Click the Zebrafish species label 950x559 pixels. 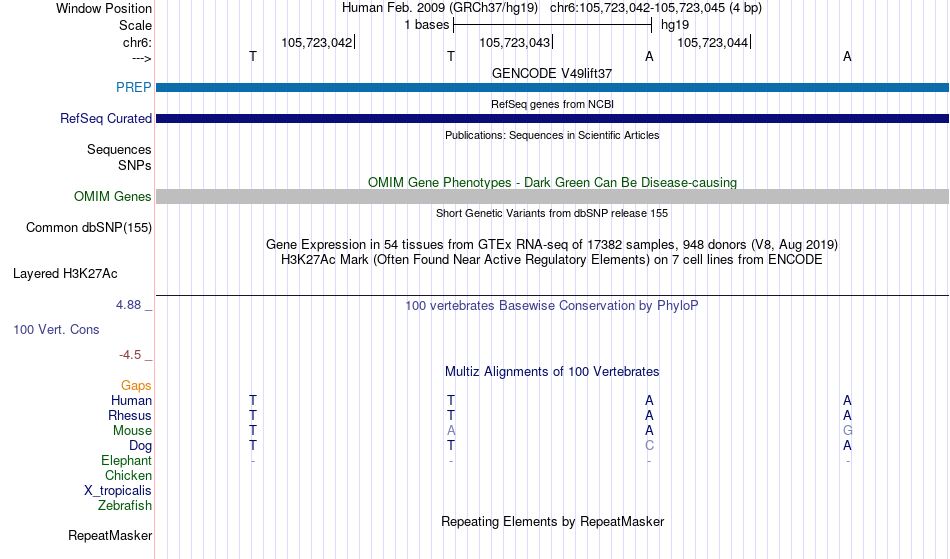coord(125,505)
